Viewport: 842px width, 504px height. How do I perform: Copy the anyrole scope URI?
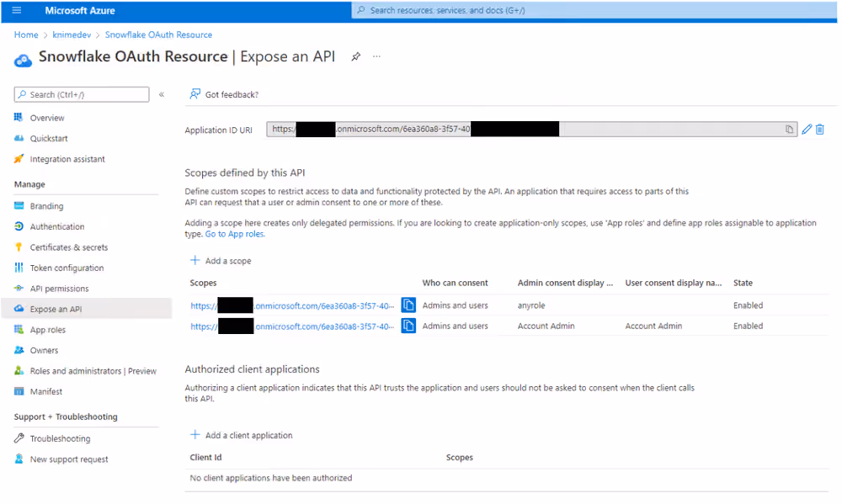pos(408,305)
